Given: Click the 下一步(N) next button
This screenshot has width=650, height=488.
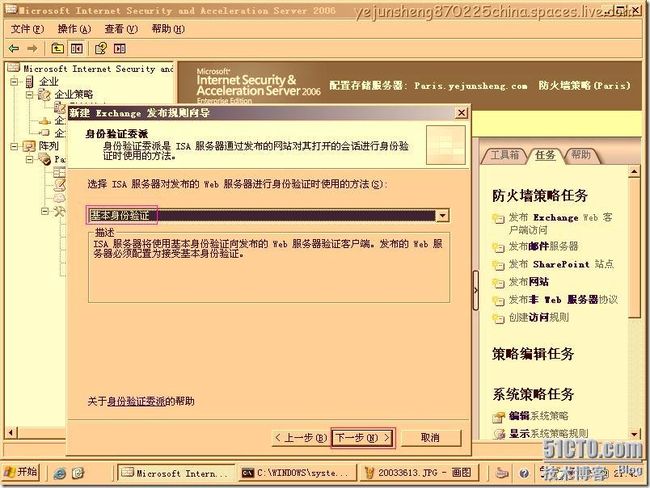Looking at the screenshot, I should coord(363,438).
